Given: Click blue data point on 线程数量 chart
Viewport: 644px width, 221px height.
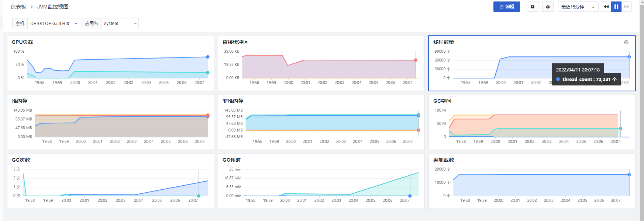Looking at the screenshot, I should pyautogui.click(x=629, y=57).
